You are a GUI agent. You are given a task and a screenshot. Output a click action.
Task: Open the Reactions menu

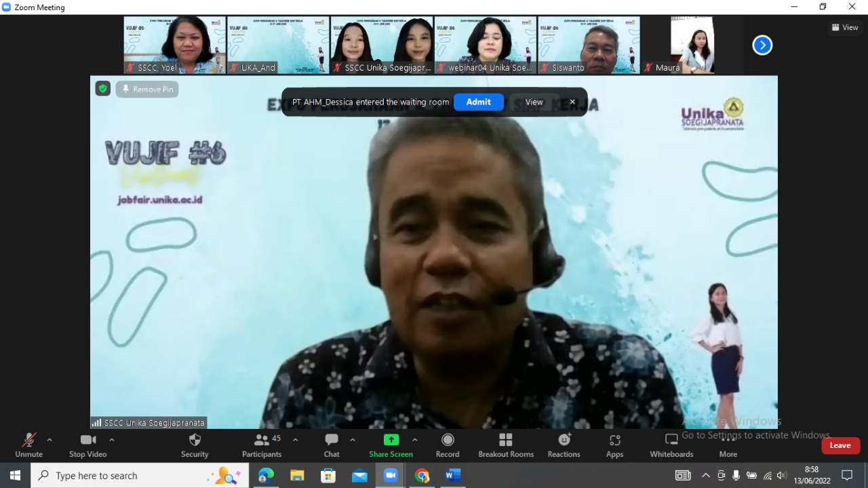564,445
